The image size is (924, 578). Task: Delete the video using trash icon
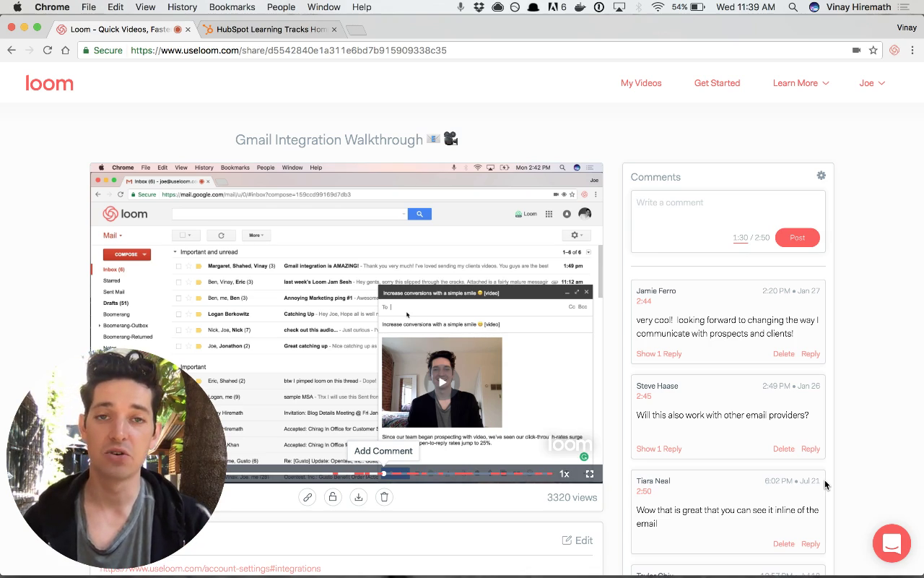[384, 497]
